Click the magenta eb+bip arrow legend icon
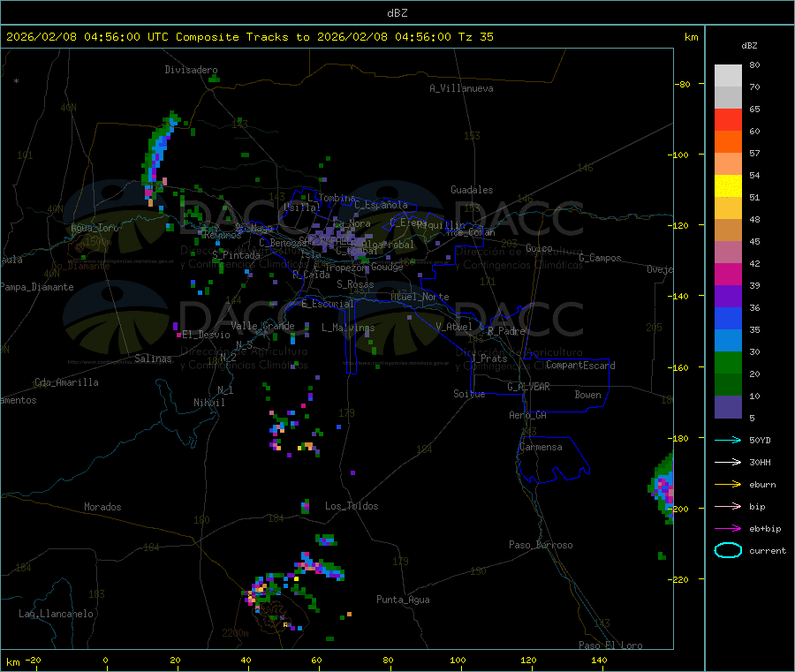 (x=728, y=529)
